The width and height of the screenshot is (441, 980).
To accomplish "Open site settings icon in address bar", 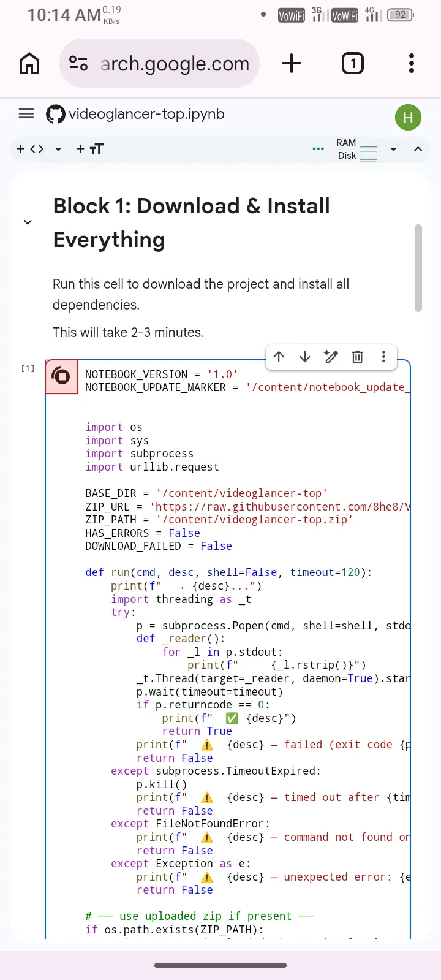I will pos(78,63).
